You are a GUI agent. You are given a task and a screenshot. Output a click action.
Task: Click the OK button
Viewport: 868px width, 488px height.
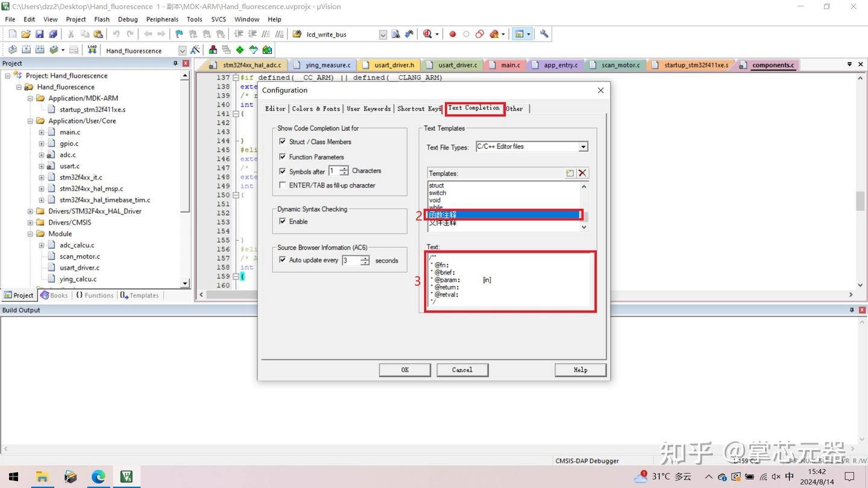point(405,370)
